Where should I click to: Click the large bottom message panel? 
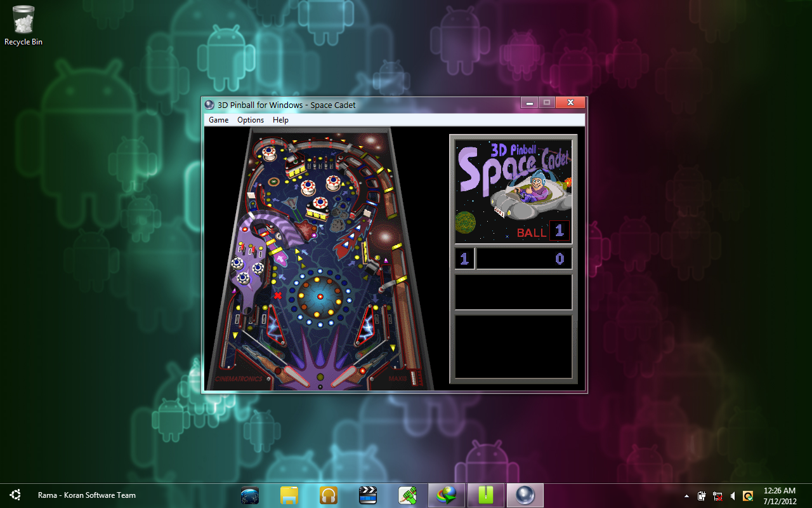click(514, 347)
